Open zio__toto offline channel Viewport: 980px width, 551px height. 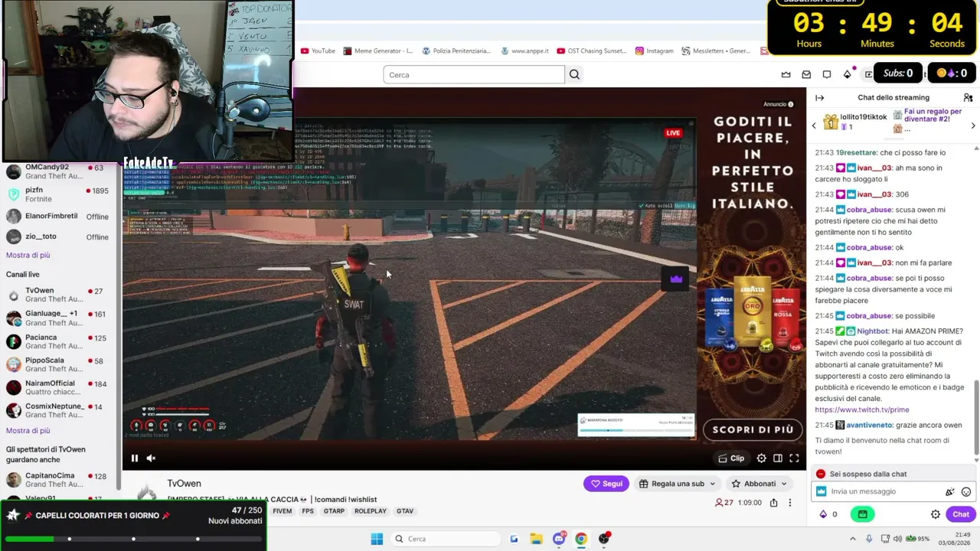tap(60, 236)
